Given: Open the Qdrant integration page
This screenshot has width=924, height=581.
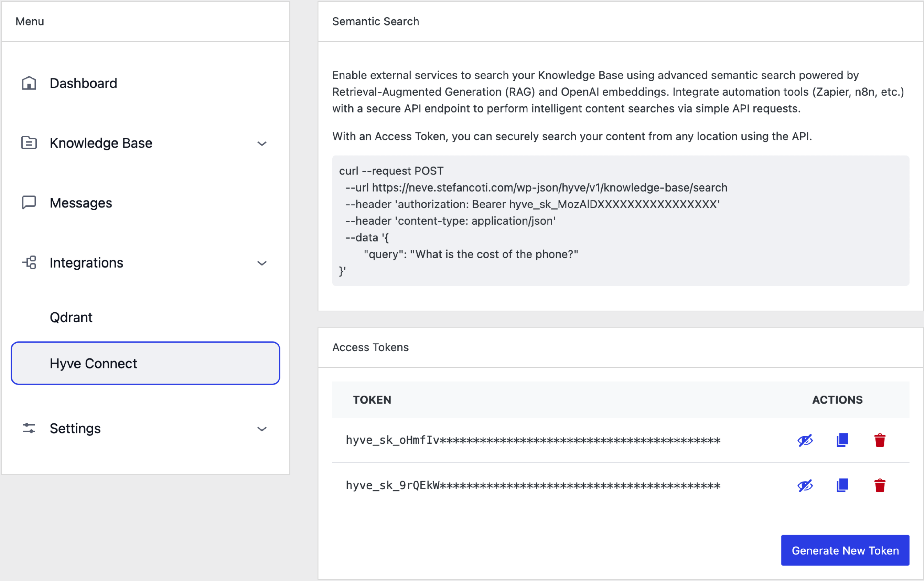Looking at the screenshot, I should point(71,317).
